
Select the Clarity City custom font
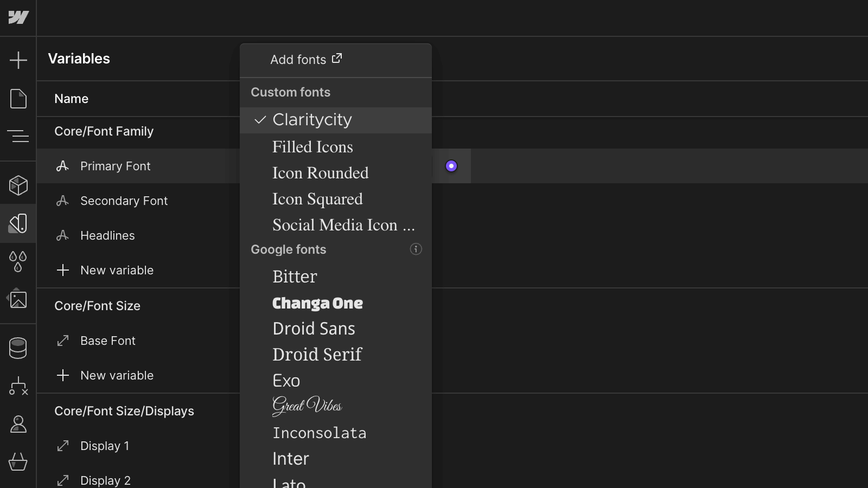click(312, 119)
